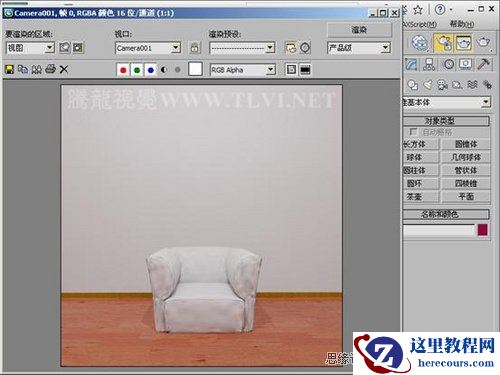Save the rendered image with the disk icon
Viewport: 500px width, 375px height.
(9, 69)
